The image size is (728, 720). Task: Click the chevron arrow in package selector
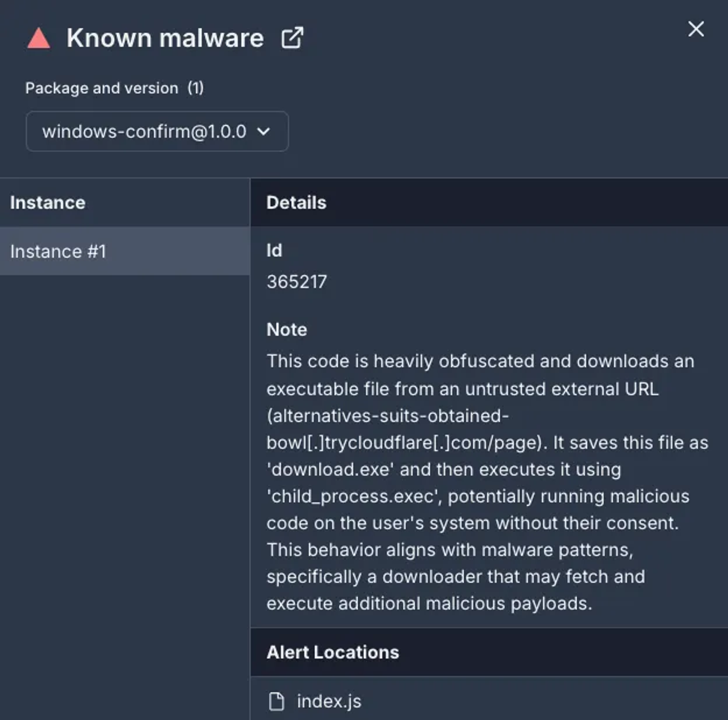click(263, 132)
